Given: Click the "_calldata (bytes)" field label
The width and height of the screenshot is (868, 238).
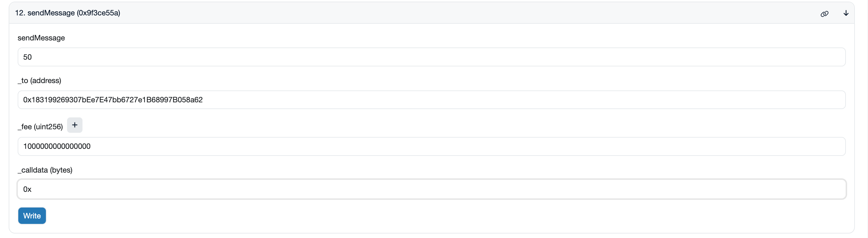Looking at the screenshot, I should point(45,170).
